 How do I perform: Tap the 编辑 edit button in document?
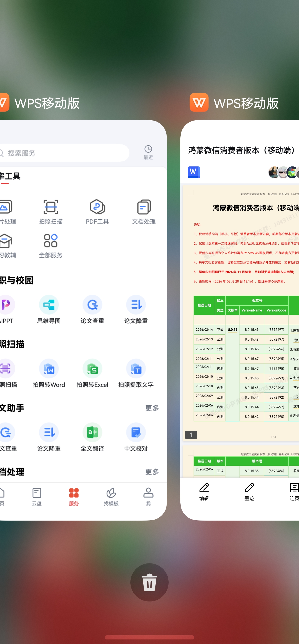coord(204,492)
